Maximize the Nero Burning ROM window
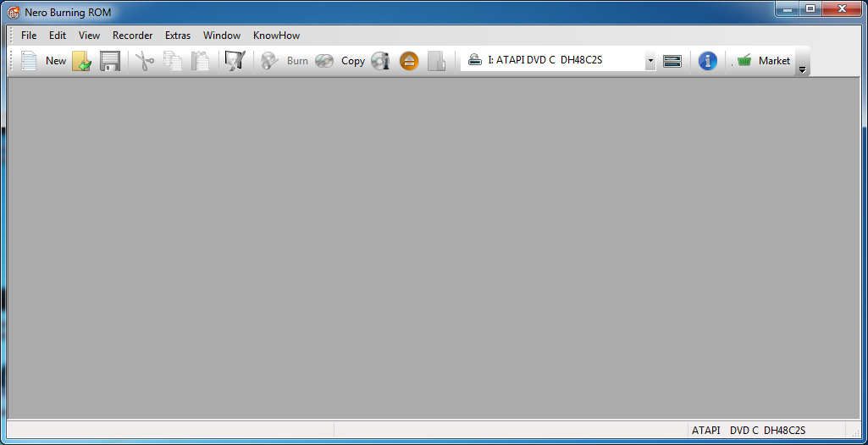 click(810, 9)
